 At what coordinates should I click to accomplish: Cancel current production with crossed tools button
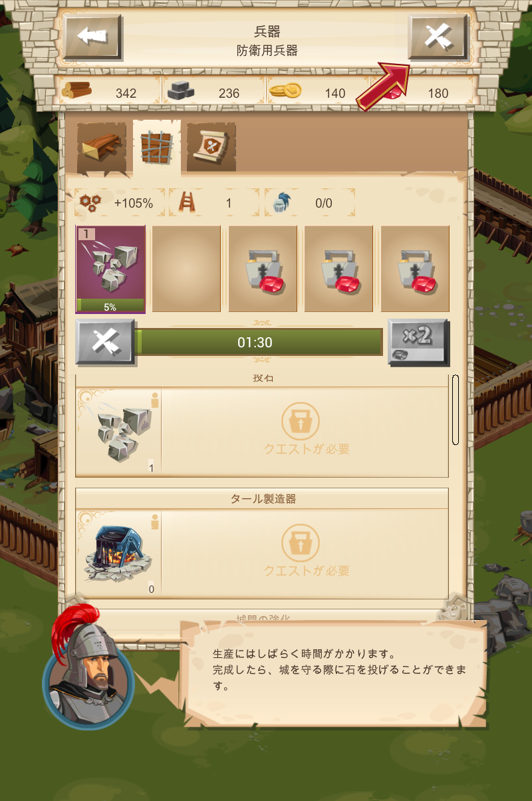[x=105, y=342]
